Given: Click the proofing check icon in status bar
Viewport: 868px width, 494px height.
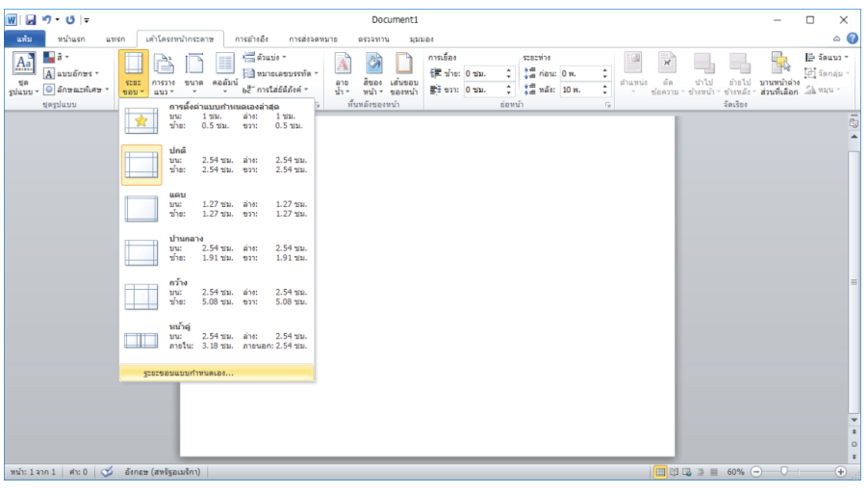Looking at the screenshot, I should pyautogui.click(x=108, y=472).
